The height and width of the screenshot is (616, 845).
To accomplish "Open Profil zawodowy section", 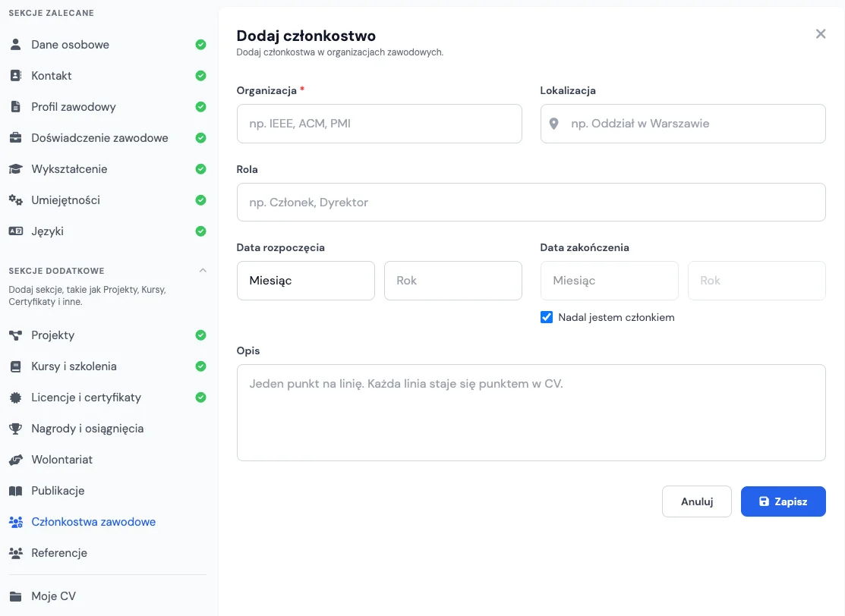I will pos(108,107).
